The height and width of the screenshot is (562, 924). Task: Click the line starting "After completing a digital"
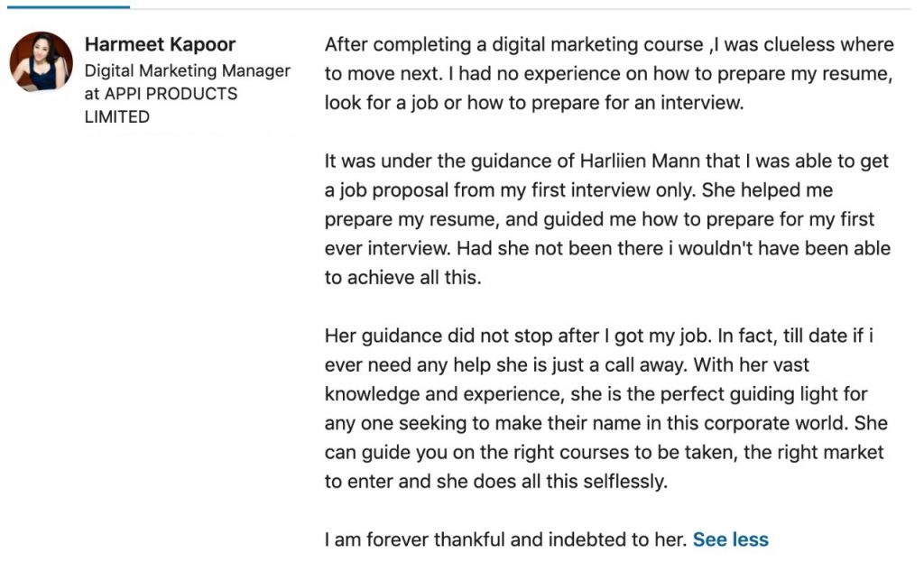tap(609, 45)
